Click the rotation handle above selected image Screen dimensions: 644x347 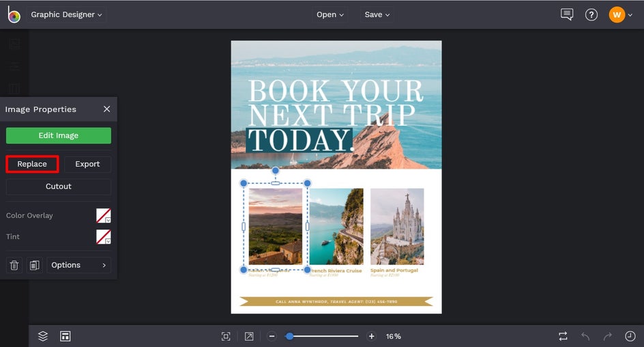(276, 170)
